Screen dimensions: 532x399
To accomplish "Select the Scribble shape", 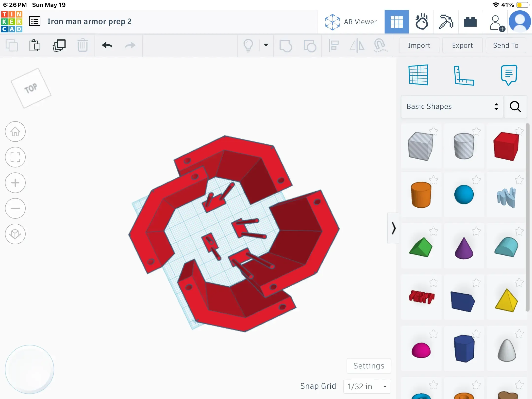I will pyautogui.click(x=506, y=198).
